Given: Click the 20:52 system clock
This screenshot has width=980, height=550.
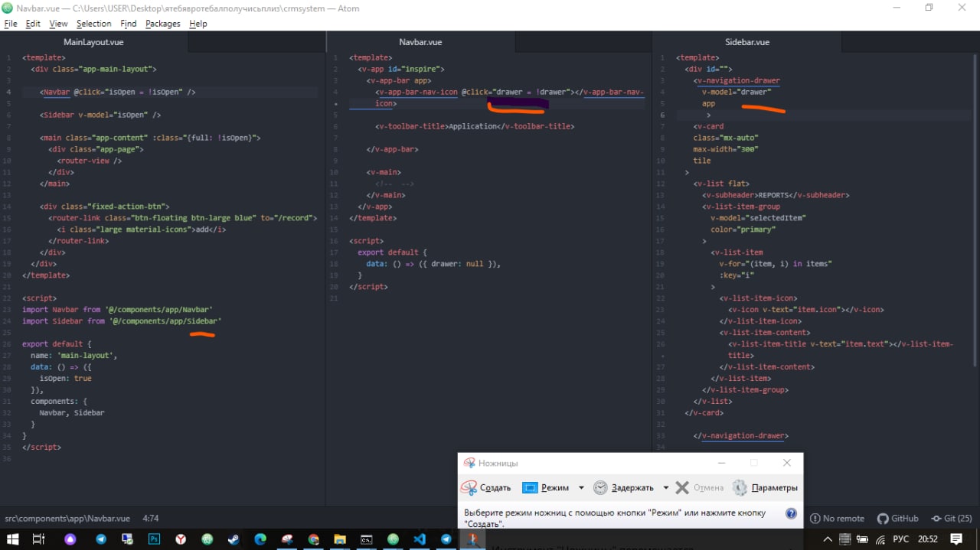Looking at the screenshot, I should click(927, 539).
